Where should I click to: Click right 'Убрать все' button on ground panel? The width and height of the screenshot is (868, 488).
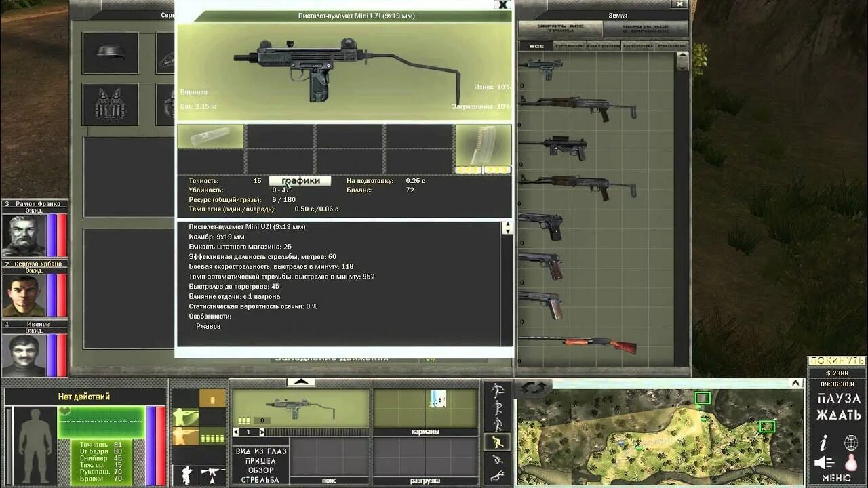646,29
